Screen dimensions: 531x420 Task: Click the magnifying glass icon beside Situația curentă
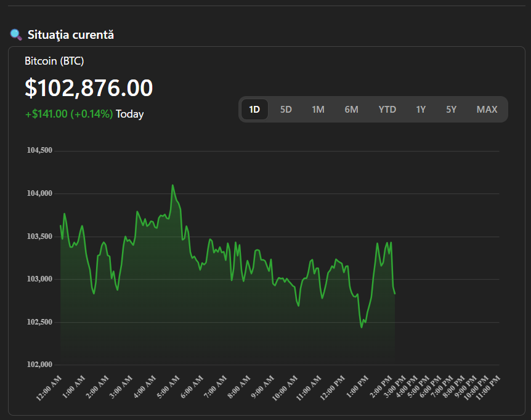(16, 34)
